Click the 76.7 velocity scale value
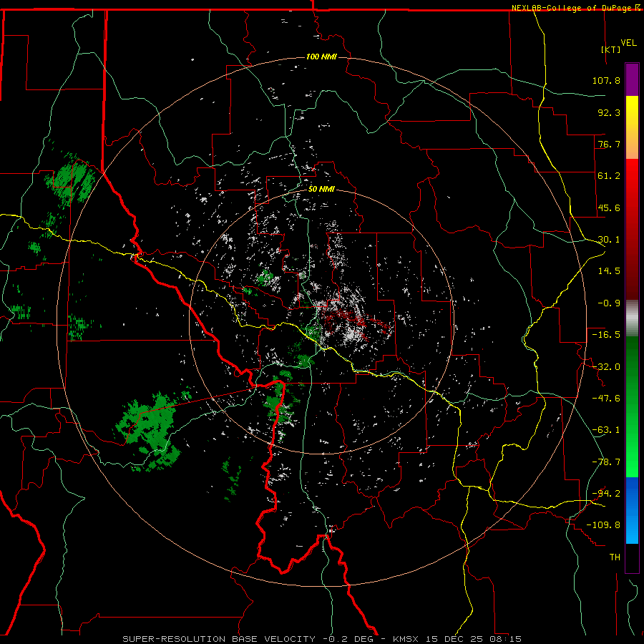This screenshot has width=644, height=644. tap(609, 144)
